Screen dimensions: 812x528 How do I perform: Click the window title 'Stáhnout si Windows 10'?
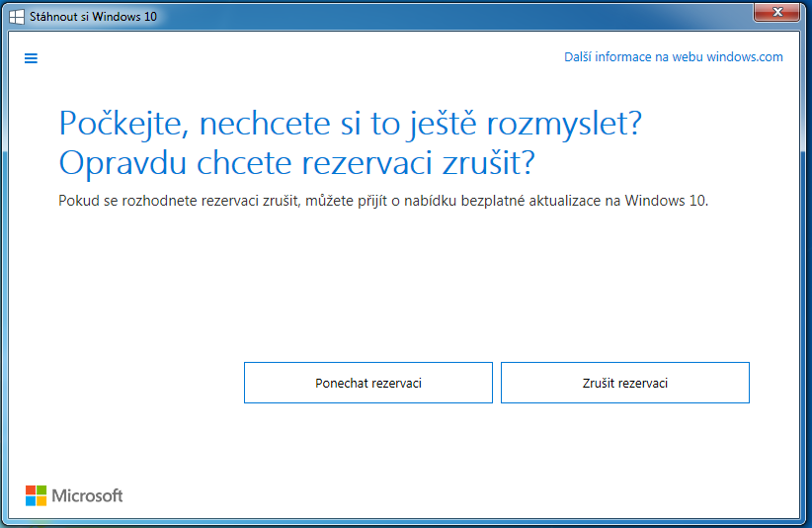pos(93,17)
